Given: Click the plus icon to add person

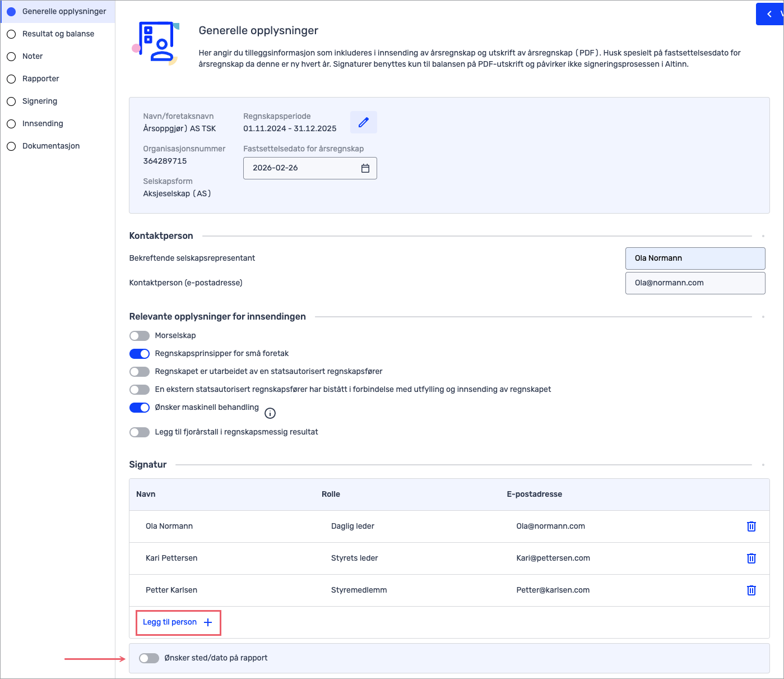Looking at the screenshot, I should point(208,622).
